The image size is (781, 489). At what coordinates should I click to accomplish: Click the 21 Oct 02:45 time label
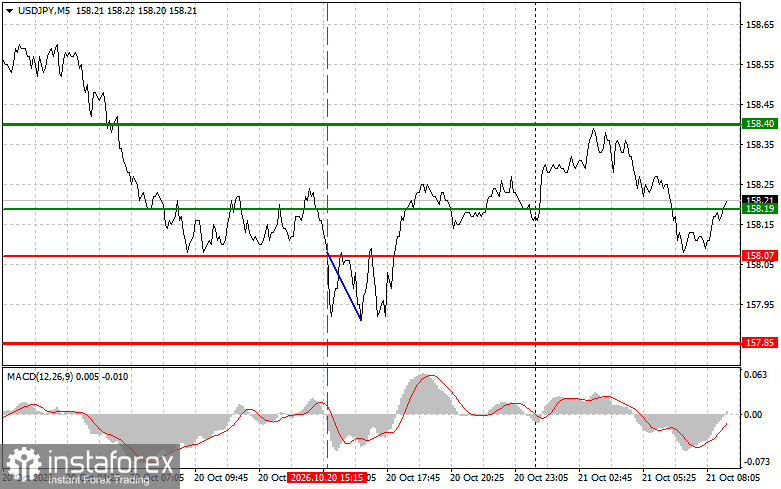point(605,478)
